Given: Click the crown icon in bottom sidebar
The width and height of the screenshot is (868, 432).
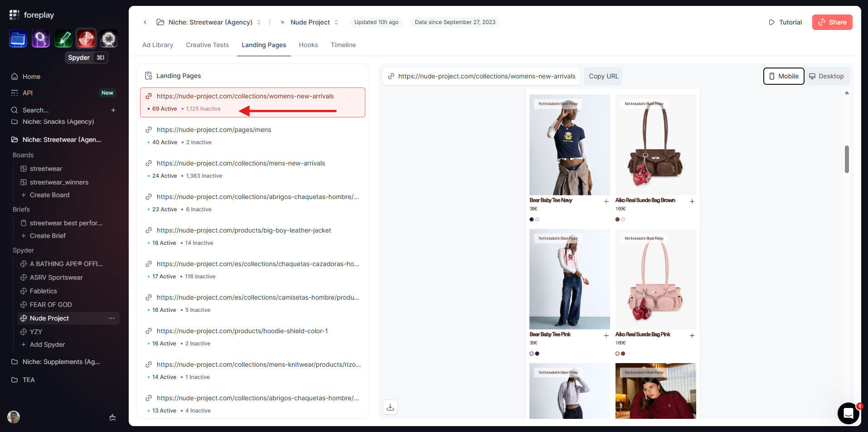Looking at the screenshot, I should (x=112, y=417).
